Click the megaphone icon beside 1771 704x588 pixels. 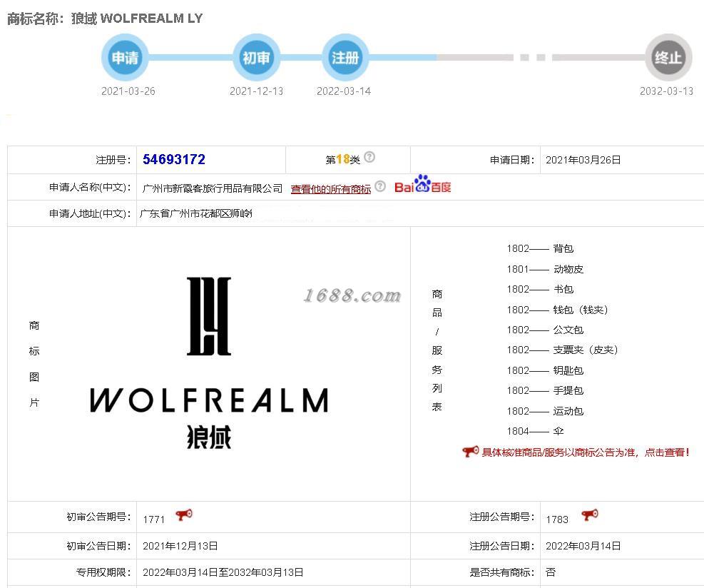click(183, 514)
